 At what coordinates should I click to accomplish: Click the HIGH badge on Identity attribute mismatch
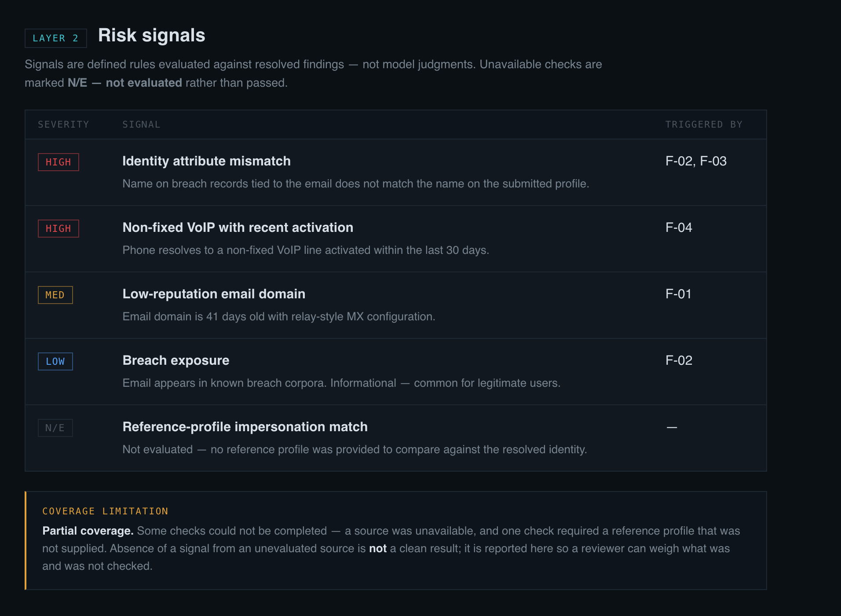[59, 162]
